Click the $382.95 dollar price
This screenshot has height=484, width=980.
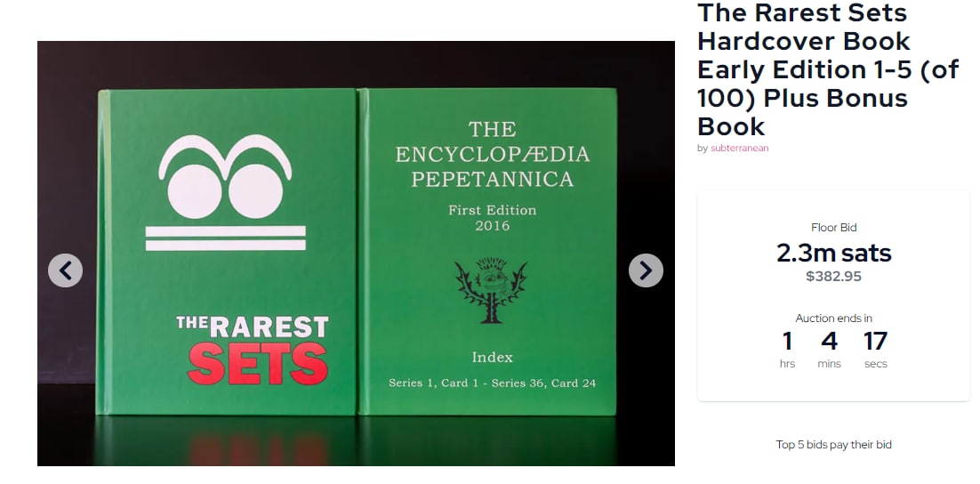(834, 277)
